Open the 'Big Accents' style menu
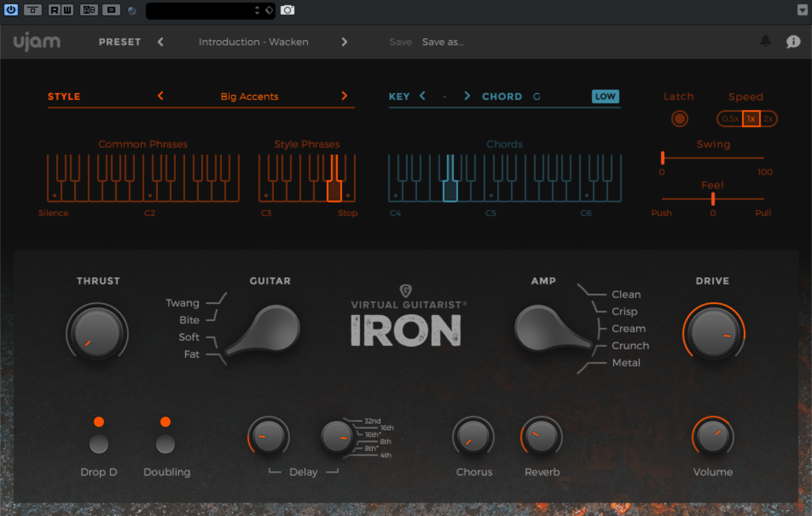 tap(250, 96)
